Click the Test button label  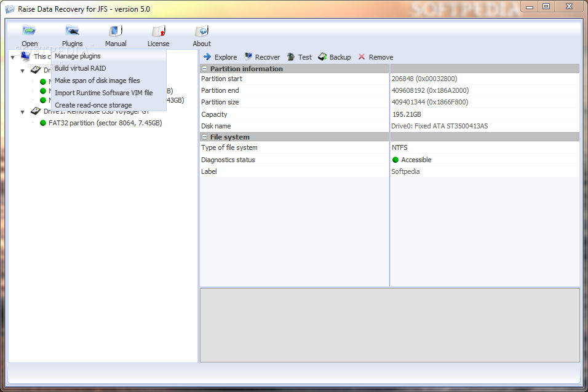[x=305, y=57]
